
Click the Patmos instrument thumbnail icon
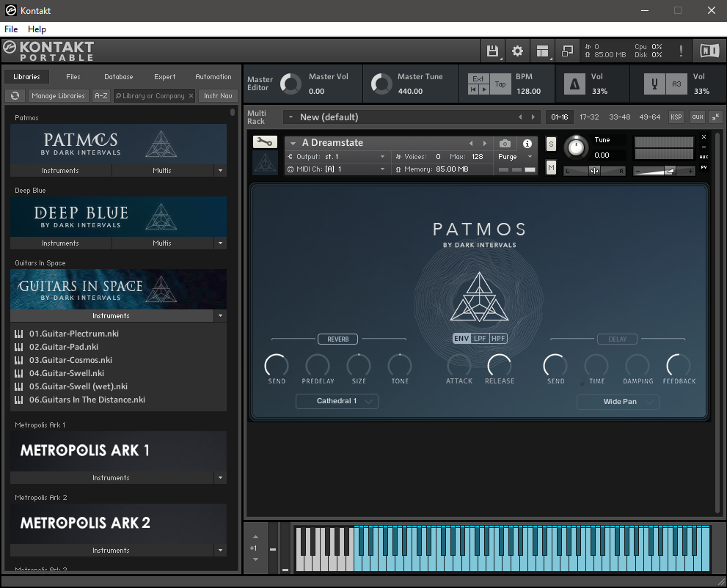266,163
